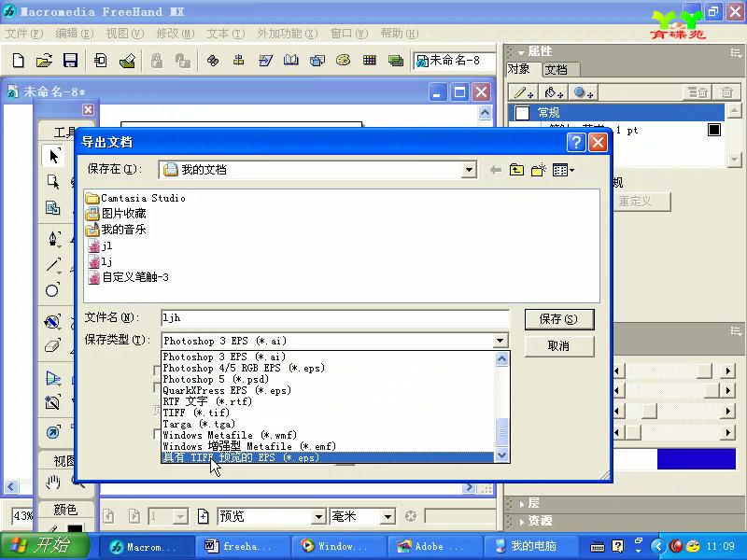Switch to the freeha... Word taskbar button
The height and width of the screenshot is (560, 747).
pos(243,546)
